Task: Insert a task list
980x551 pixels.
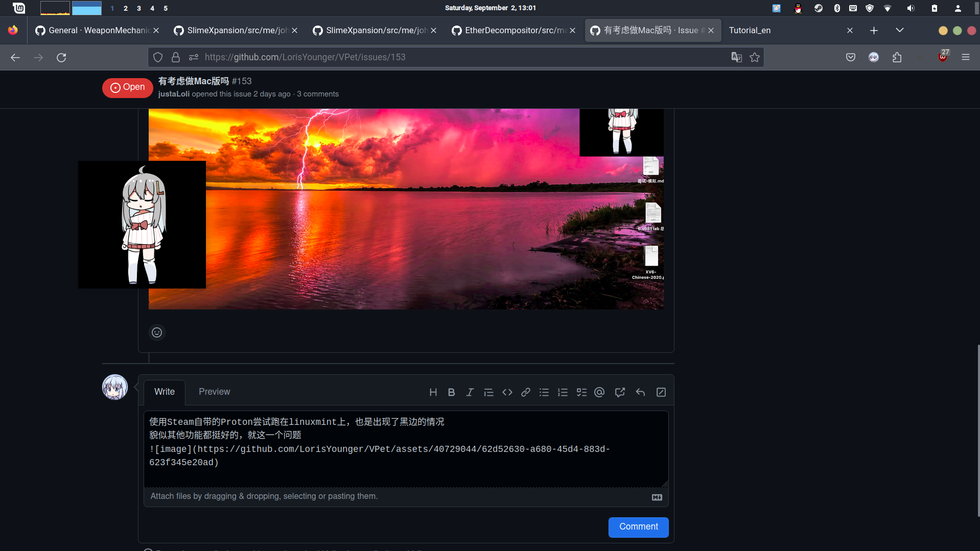Action: [x=581, y=392]
